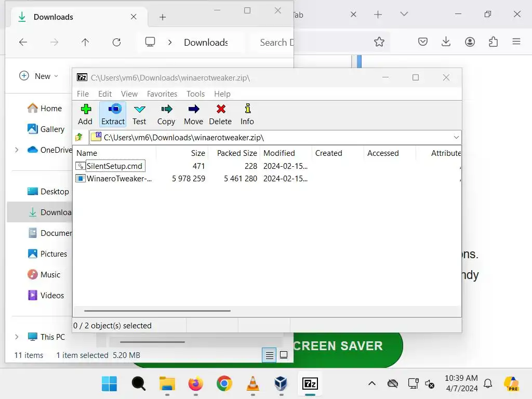Screen dimensions: 532x399
Task: Add a new File Explorer tab
Action: 163,17
